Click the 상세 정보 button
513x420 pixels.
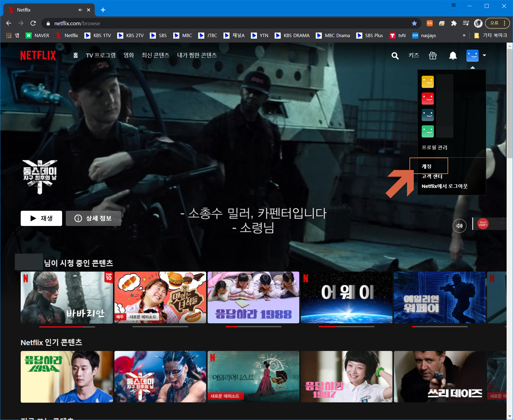pos(93,218)
